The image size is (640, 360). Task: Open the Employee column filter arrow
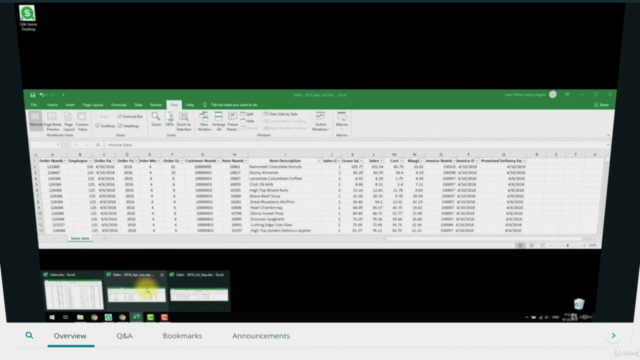click(x=90, y=161)
